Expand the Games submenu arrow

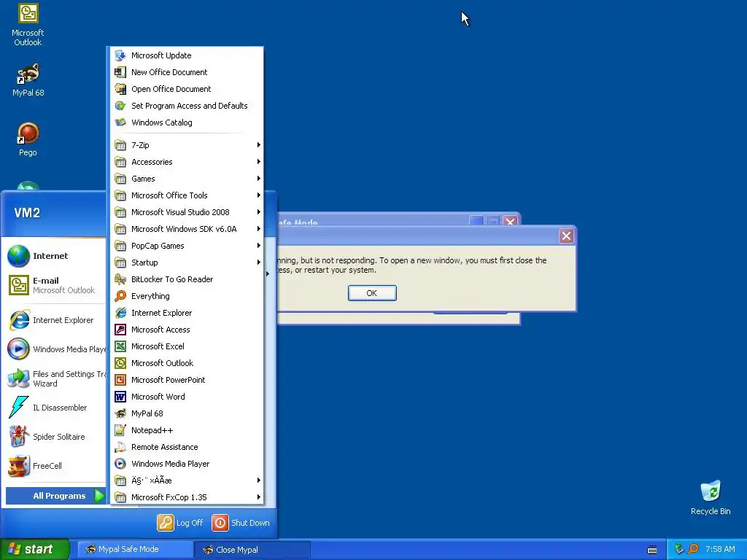point(259,179)
